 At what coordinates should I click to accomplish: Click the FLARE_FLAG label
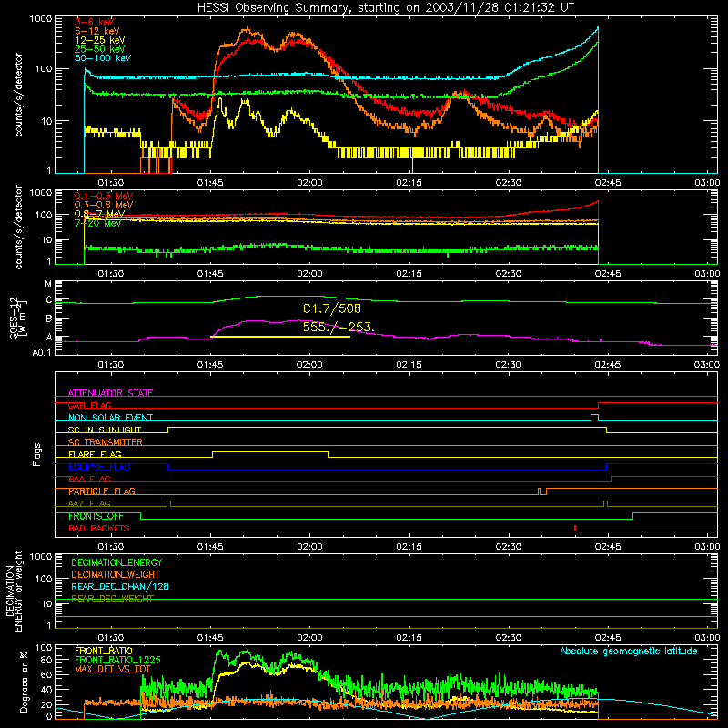pyautogui.click(x=95, y=454)
